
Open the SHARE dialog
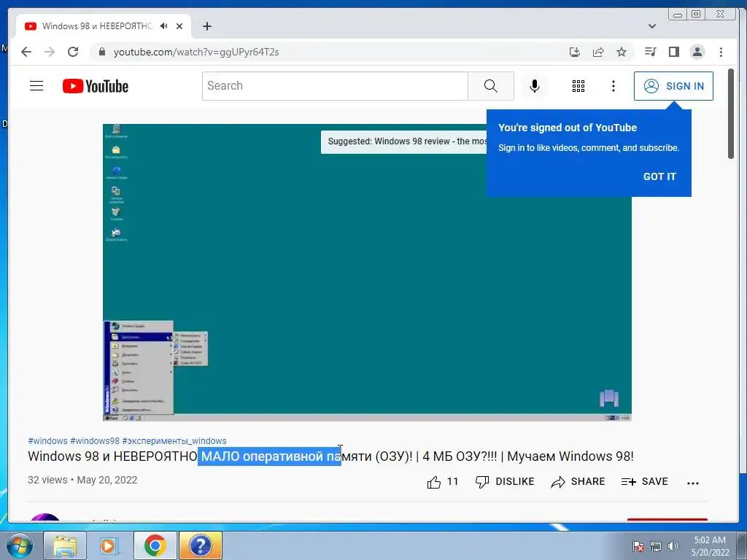click(578, 482)
